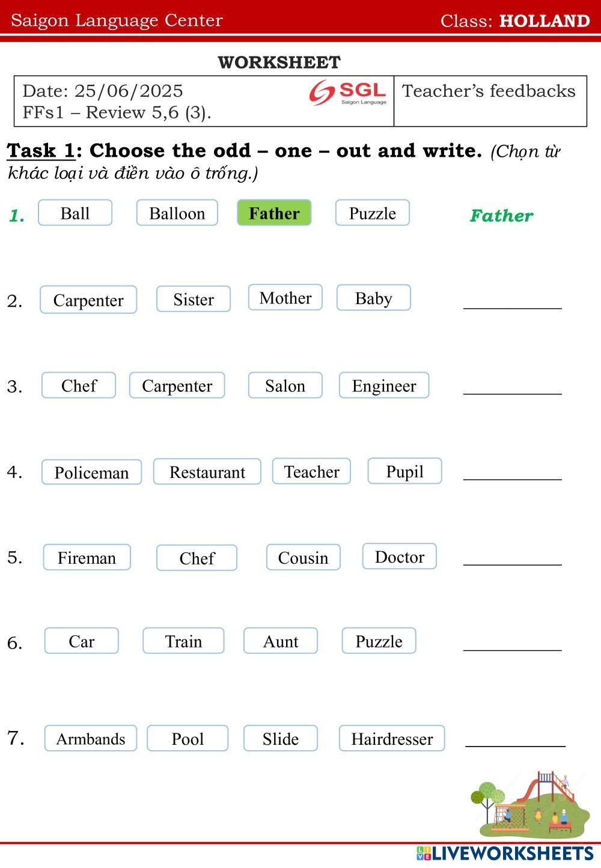Click the answer blank for question 6
The height and width of the screenshot is (868, 601).
pyautogui.click(x=512, y=642)
